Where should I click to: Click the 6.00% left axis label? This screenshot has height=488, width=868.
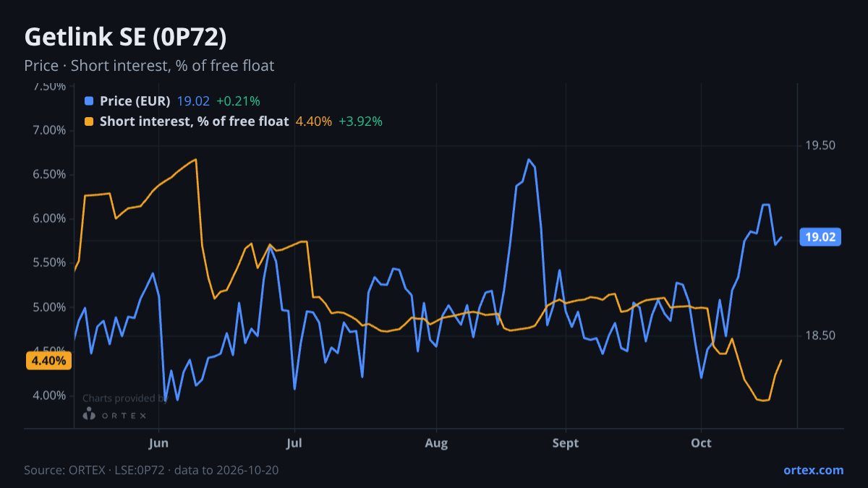[x=50, y=218]
